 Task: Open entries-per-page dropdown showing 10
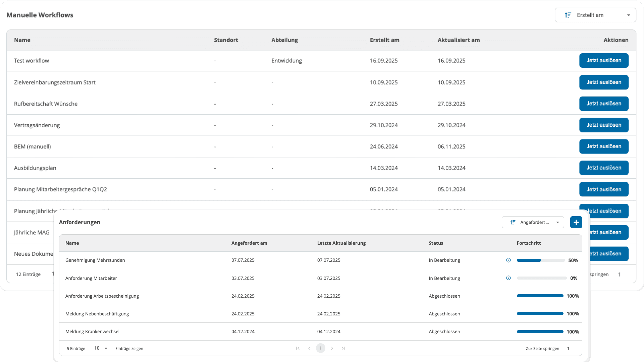tap(101, 348)
